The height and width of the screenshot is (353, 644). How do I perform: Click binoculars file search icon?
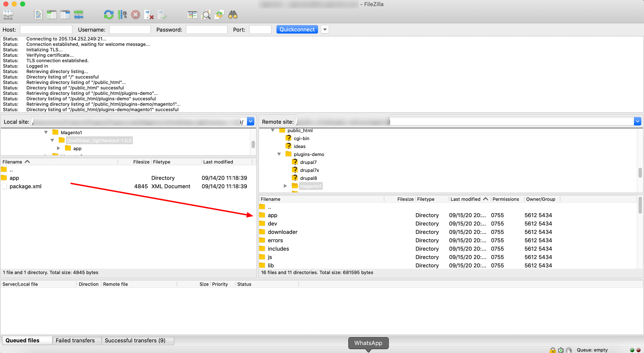pos(233,15)
